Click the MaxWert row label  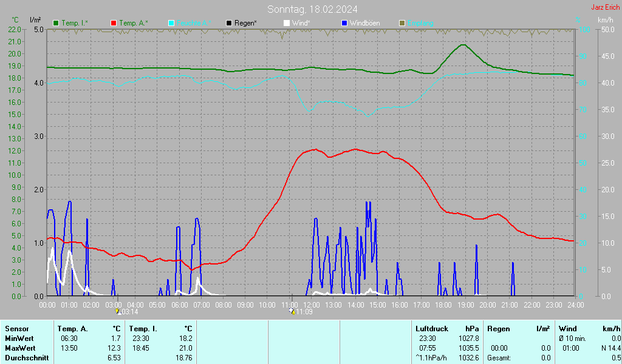(x=20, y=348)
